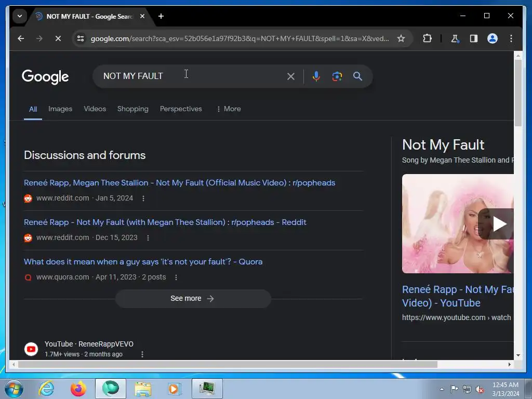Click the horizontal scrollbar right arrow

[509, 364]
